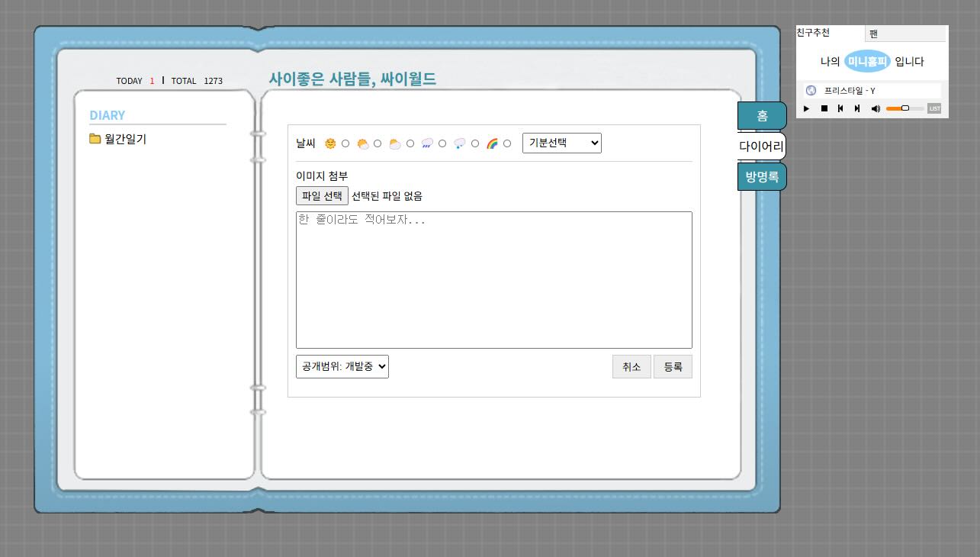The image size is (980, 557).
Task: Stop the music playback
Action: coord(824,109)
